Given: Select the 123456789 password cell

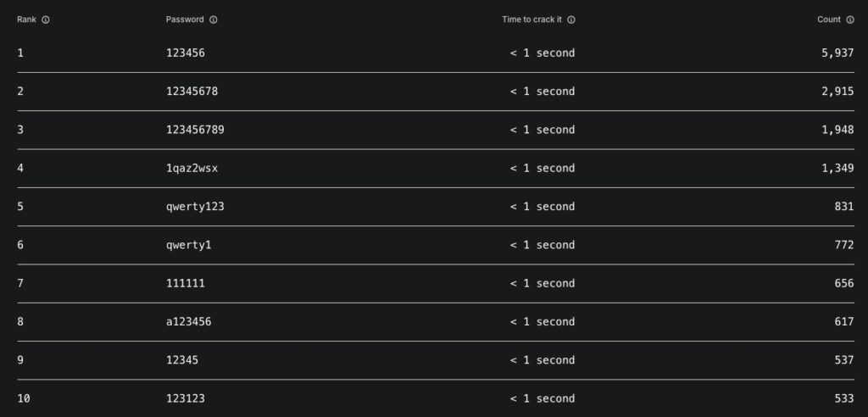Looking at the screenshot, I should [x=196, y=130].
